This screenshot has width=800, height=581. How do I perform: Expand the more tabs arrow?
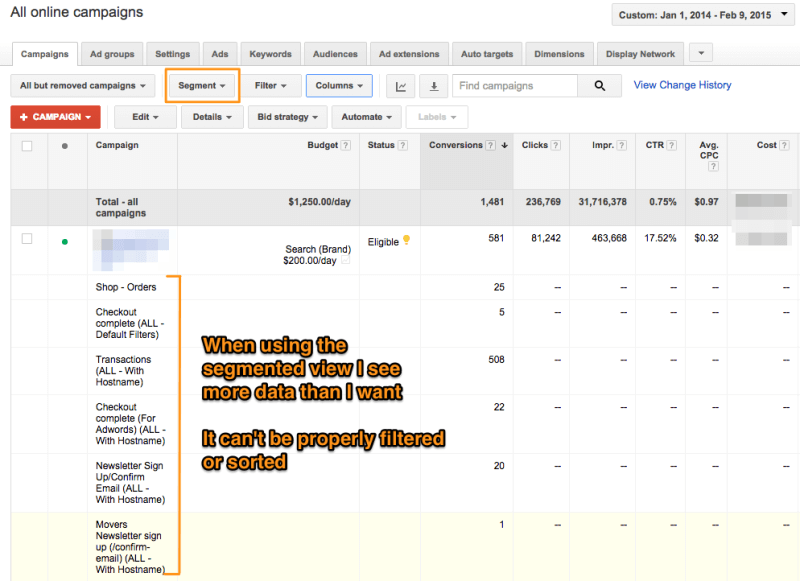click(701, 53)
